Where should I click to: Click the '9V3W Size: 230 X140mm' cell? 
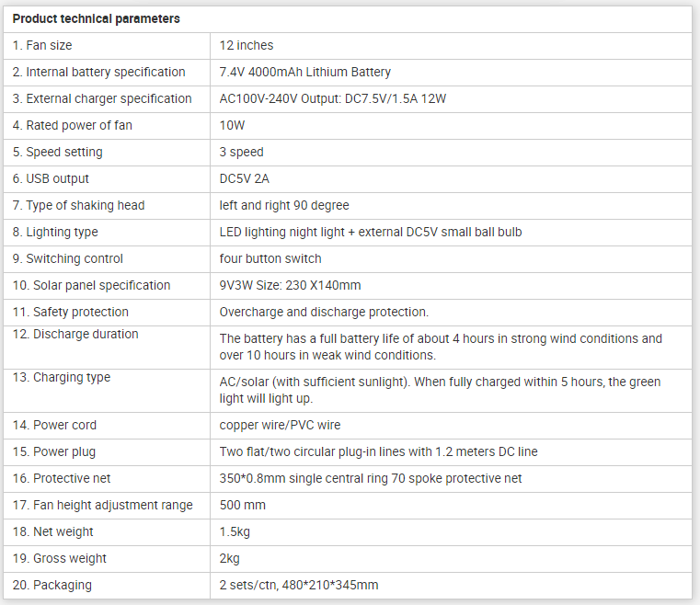coord(291,285)
